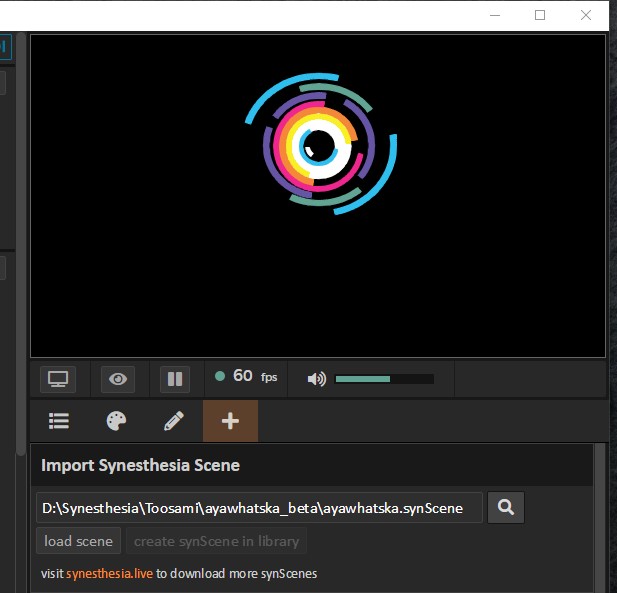Click the audio level slider bar
The image size is (617, 593).
point(384,379)
